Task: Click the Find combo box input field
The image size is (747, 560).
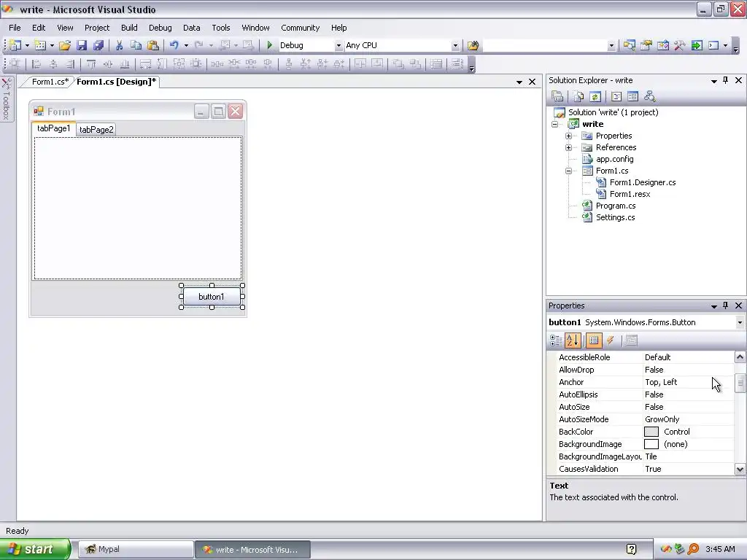Action: [545, 46]
